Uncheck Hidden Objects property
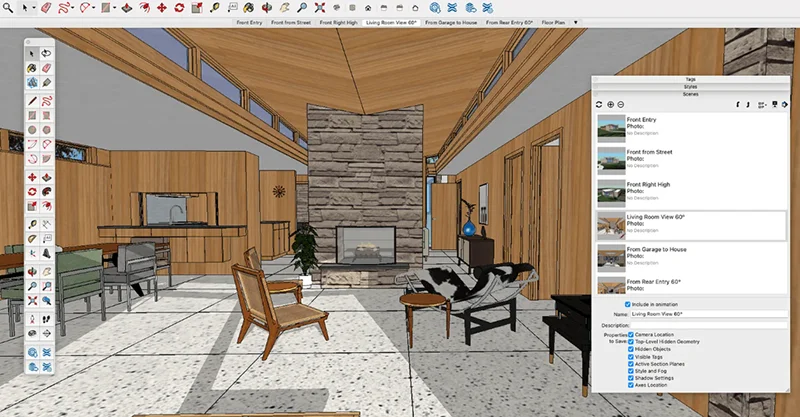 [x=631, y=349]
